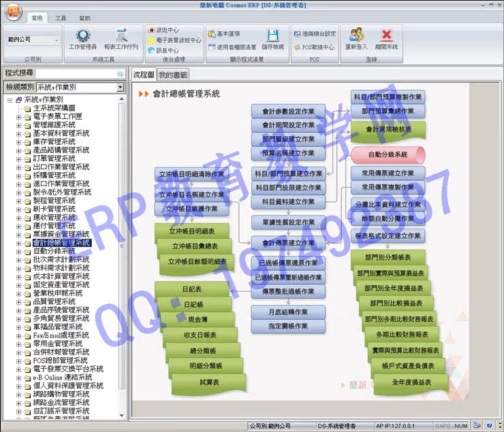Image resolution: width=504 pixels, height=432 pixels.
Task: Click the 離開系統 red X icon
Action: click(386, 39)
